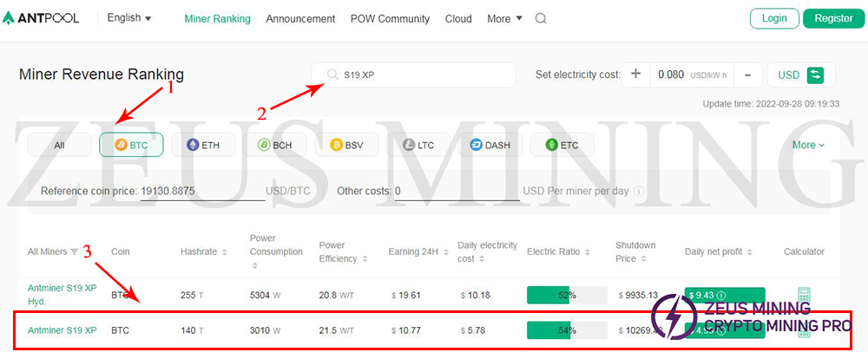The image size is (868, 352).
Task: Select the BTC coin filter
Action: [x=131, y=145]
